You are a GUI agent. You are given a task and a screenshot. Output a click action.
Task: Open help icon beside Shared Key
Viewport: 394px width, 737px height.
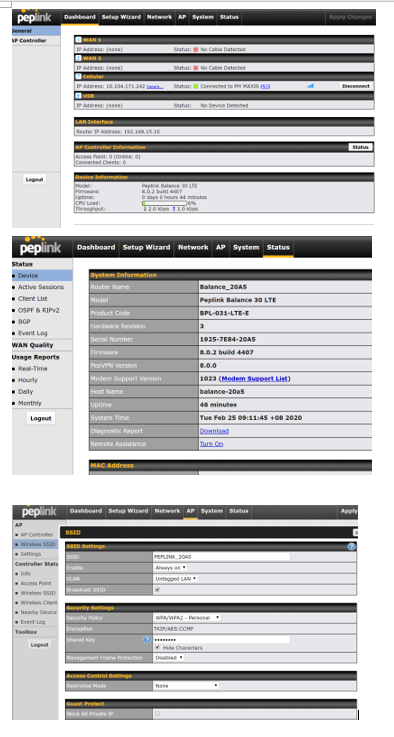tap(147, 640)
